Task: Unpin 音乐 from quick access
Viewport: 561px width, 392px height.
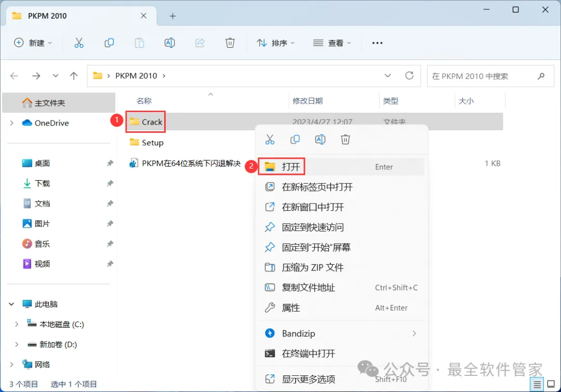Action: point(110,244)
